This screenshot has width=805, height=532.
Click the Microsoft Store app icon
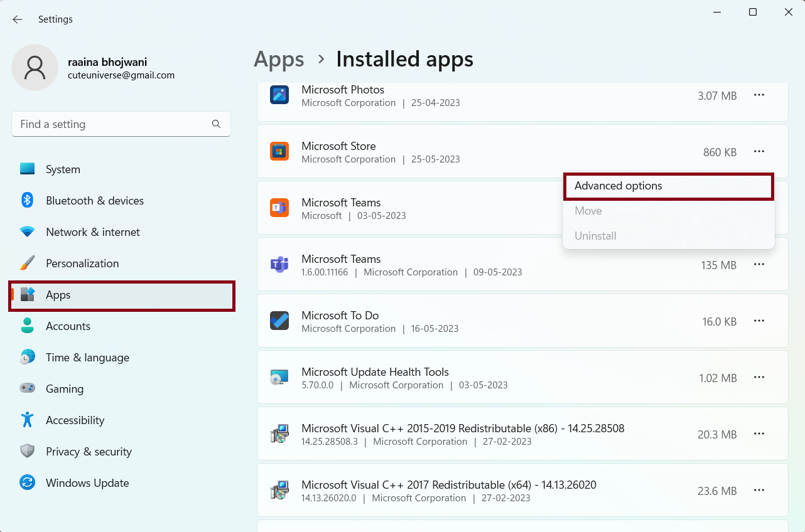tap(279, 151)
